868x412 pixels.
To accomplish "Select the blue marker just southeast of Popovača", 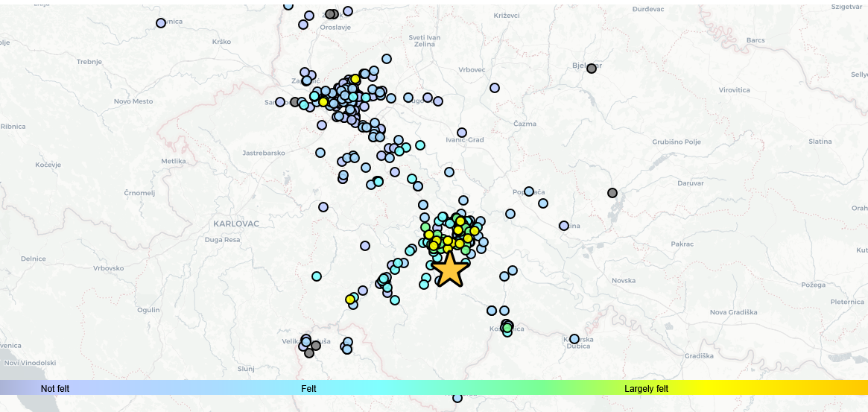I will [543, 203].
